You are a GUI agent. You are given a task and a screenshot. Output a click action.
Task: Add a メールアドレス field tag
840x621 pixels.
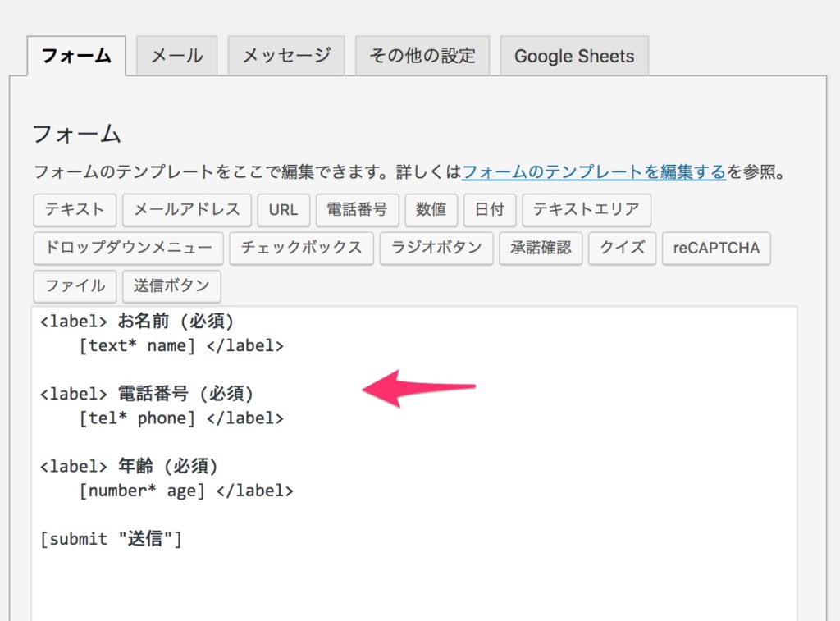[x=187, y=209]
